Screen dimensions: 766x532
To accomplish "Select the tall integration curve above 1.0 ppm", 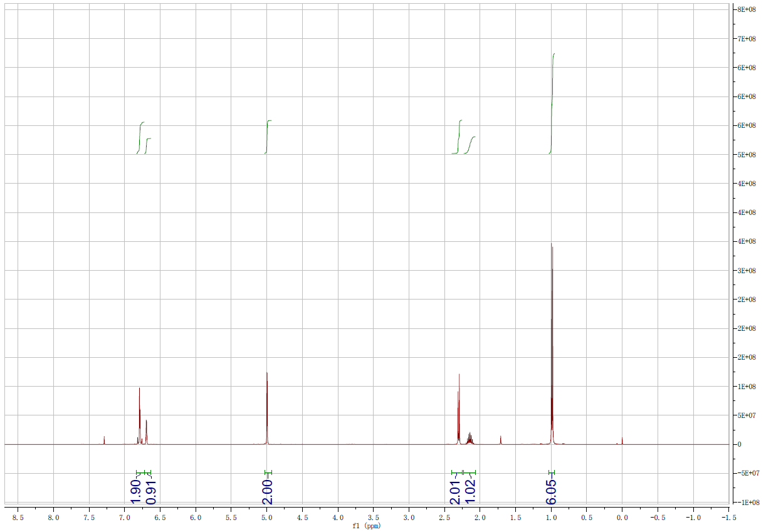I will point(552,100).
